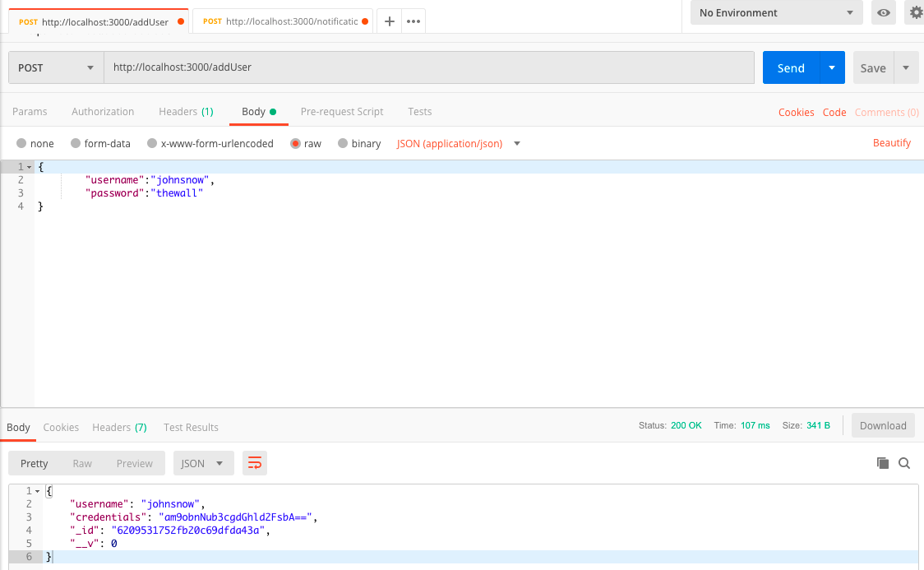This screenshot has height=570, width=924.
Task: Select x-www-form-urlencoded body type
Action: click(152, 143)
